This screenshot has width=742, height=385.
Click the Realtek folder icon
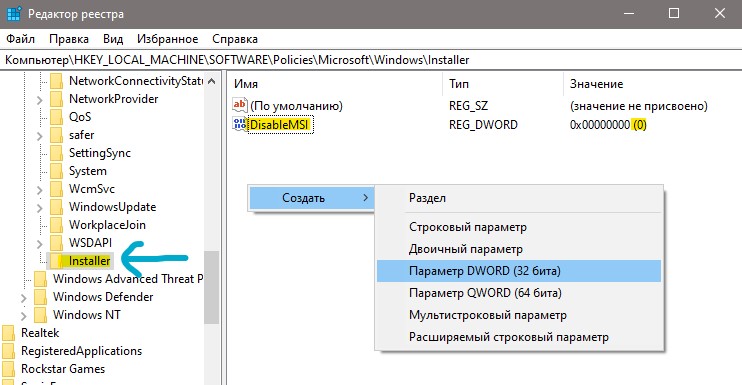[x=9, y=333]
